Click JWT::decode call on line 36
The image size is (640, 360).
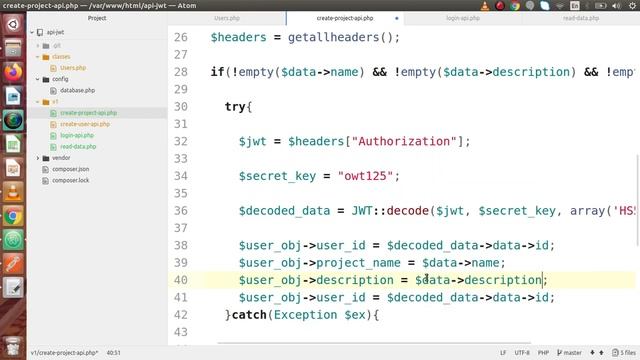coord(390,211)
